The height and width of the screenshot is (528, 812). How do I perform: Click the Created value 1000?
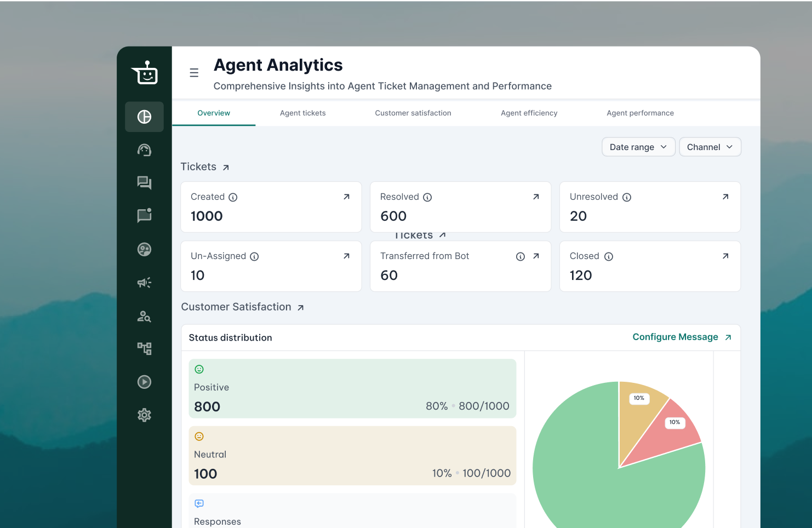[207, 216]
